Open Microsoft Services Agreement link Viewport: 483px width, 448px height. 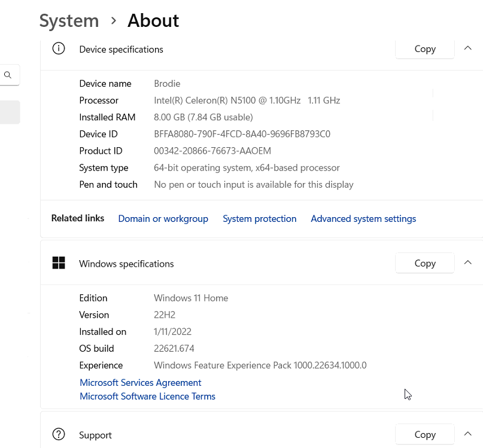click(x=141, y=382)
